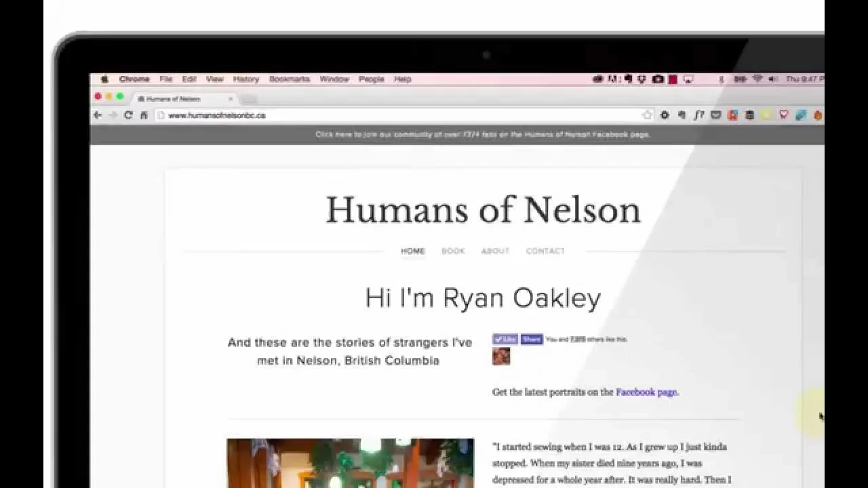Click the Humans of Nelson site title
Image resolution: width=868 pixels, height=488 pixels.
coord(483,210)
